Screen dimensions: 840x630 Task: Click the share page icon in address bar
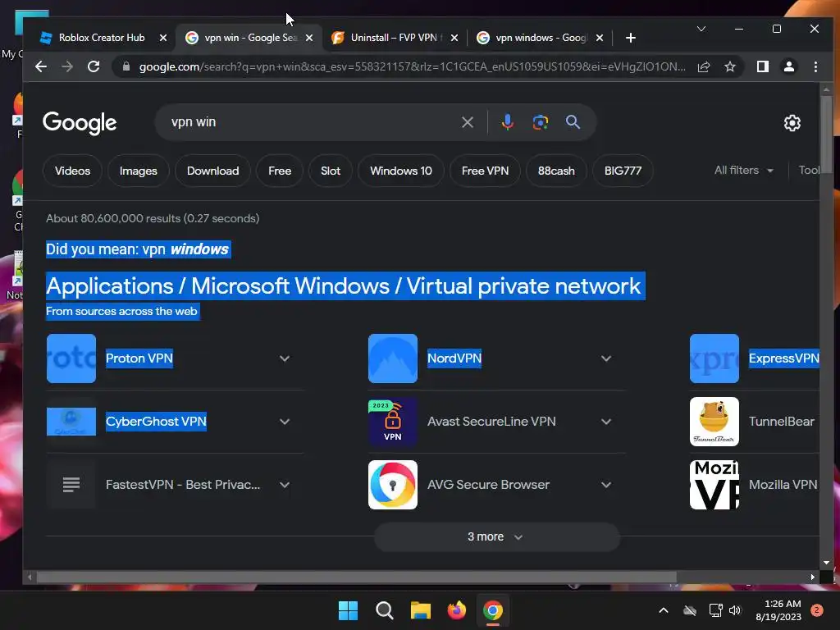point(703,66)
